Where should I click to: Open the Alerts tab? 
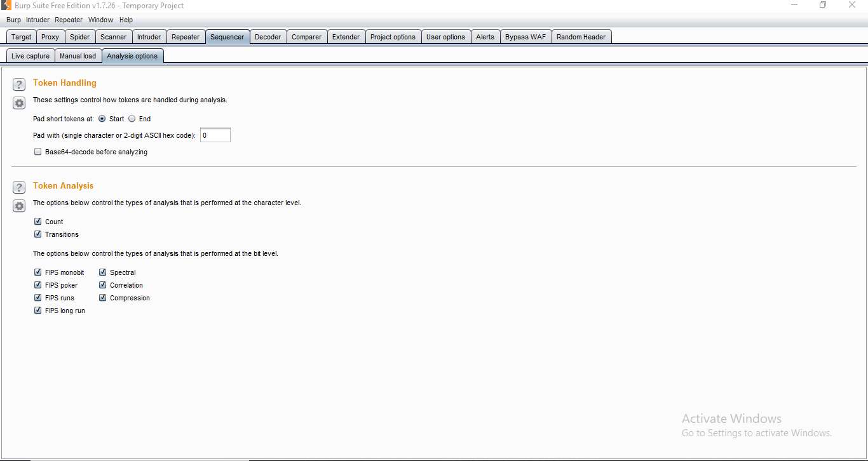pyautogui.click(x=485, y=37)
